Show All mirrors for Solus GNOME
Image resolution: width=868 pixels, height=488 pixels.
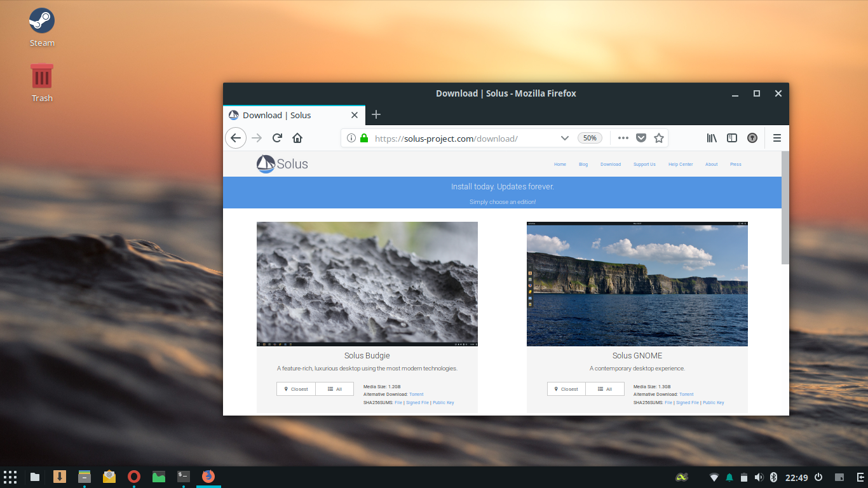tap(605, 389)
